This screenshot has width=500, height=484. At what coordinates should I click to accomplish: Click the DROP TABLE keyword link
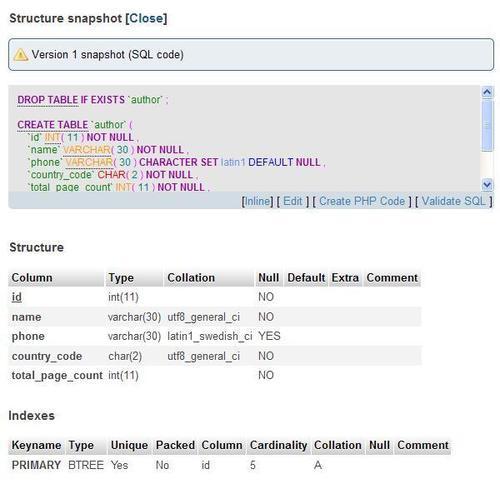48,100
